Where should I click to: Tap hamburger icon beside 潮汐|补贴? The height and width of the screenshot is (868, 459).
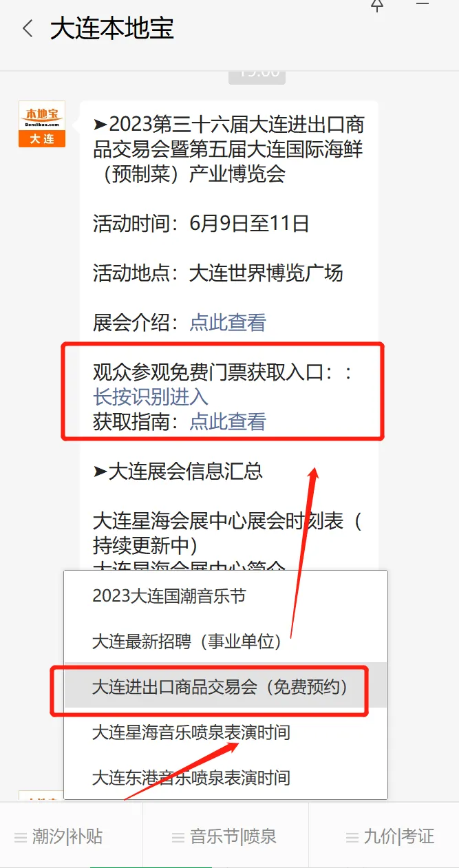(21, 838)
